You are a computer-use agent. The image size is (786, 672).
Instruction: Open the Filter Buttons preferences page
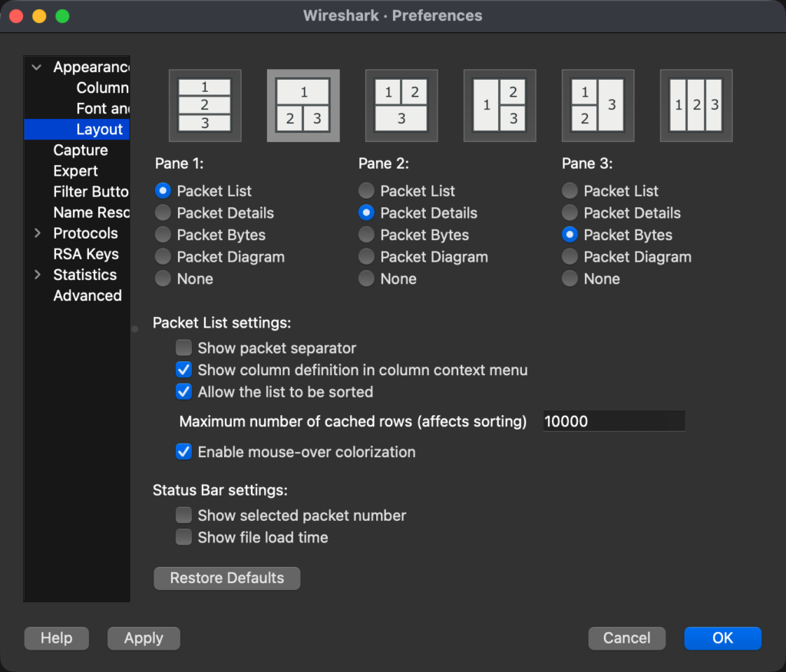pos(91,192)
